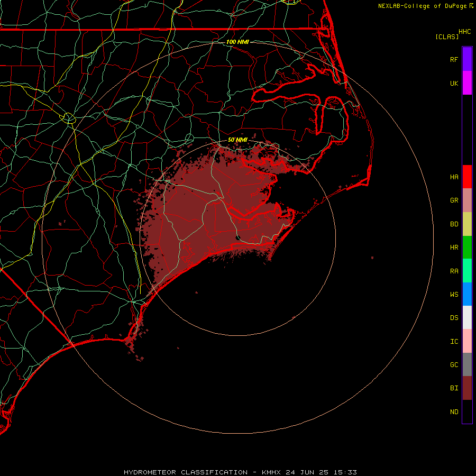The image size is (476, 476).
Task: Click the RF legend label
Action: coord(454,59)
